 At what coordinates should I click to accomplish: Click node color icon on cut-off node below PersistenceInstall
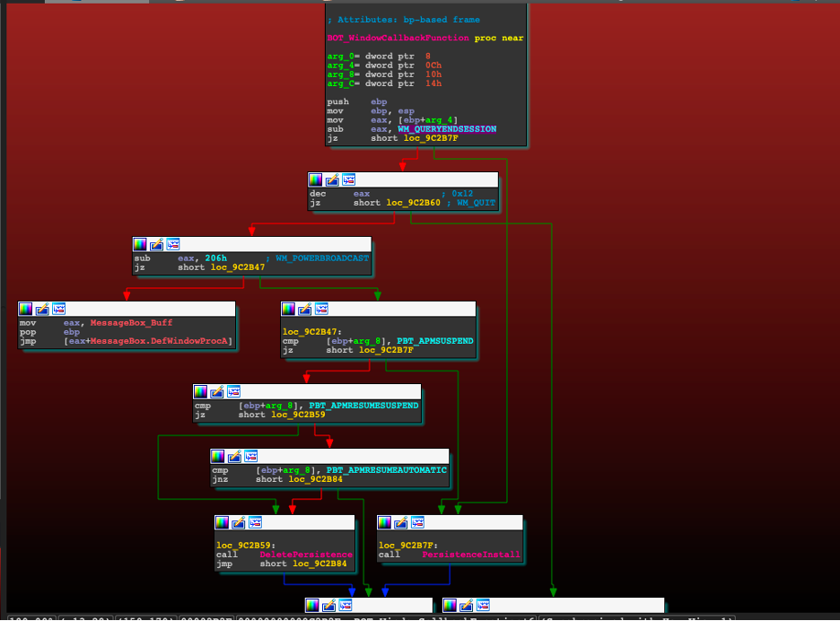[450, 606]
